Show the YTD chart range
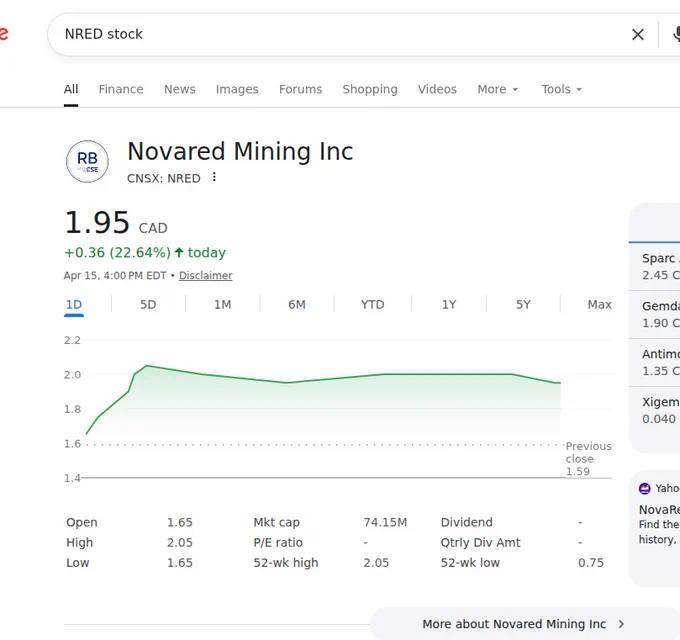Image resolution: width=680 pixels, height=640 pixels. click(373, 304)
